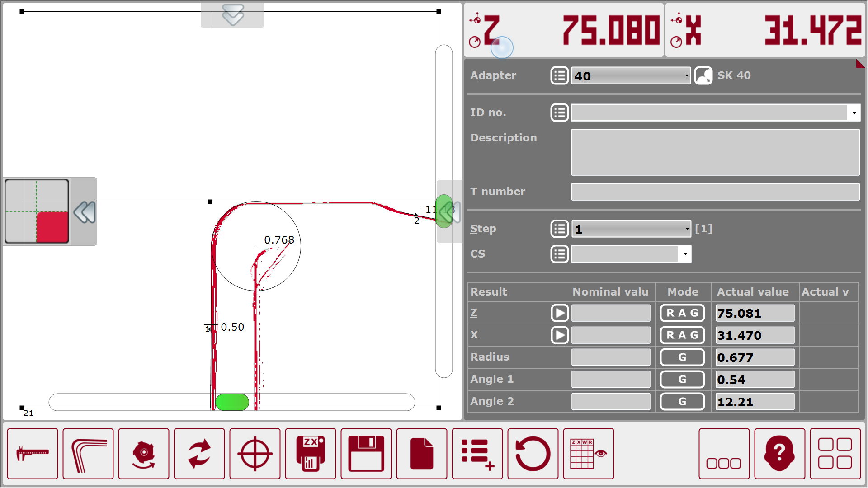Viewport: 868px width, 488px height.
Task: Open the Adapter dropdown showing 40
Action: 631,75
